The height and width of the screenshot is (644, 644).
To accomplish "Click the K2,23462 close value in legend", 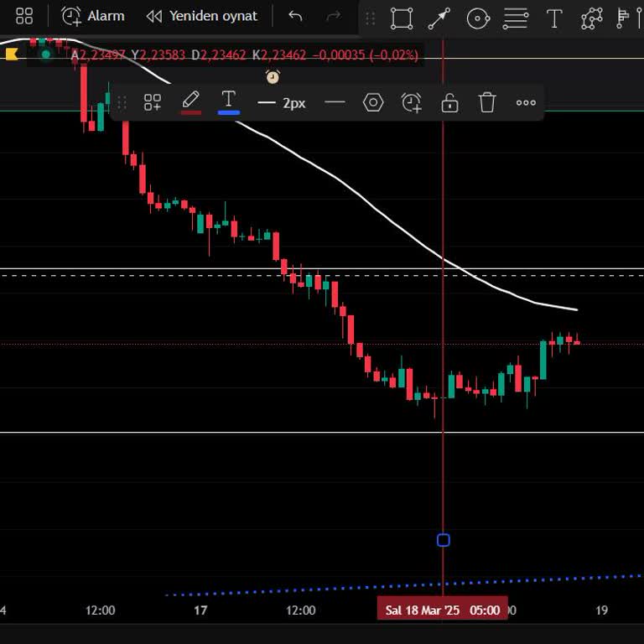I will click(x=279, y=55).
